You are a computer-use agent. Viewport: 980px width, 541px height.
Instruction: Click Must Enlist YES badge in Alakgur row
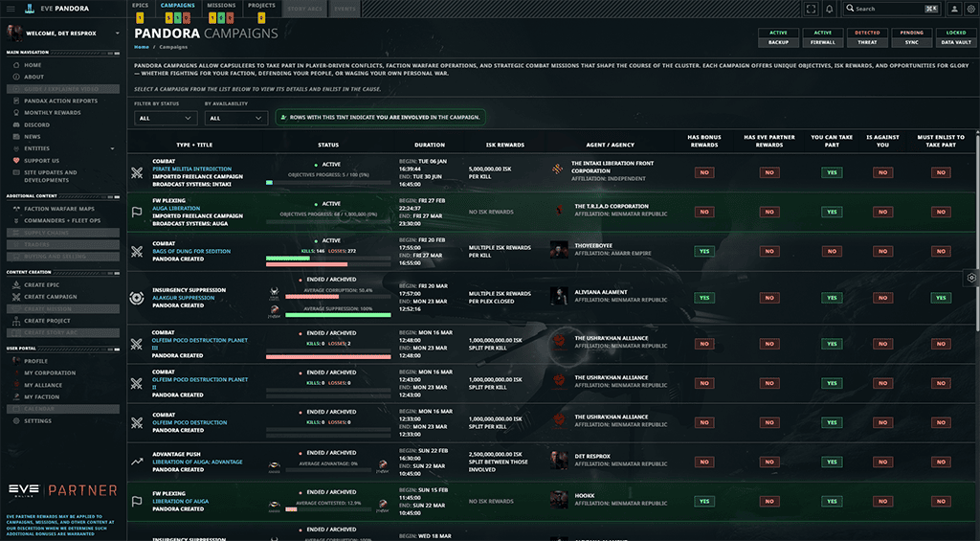point(941,298)
